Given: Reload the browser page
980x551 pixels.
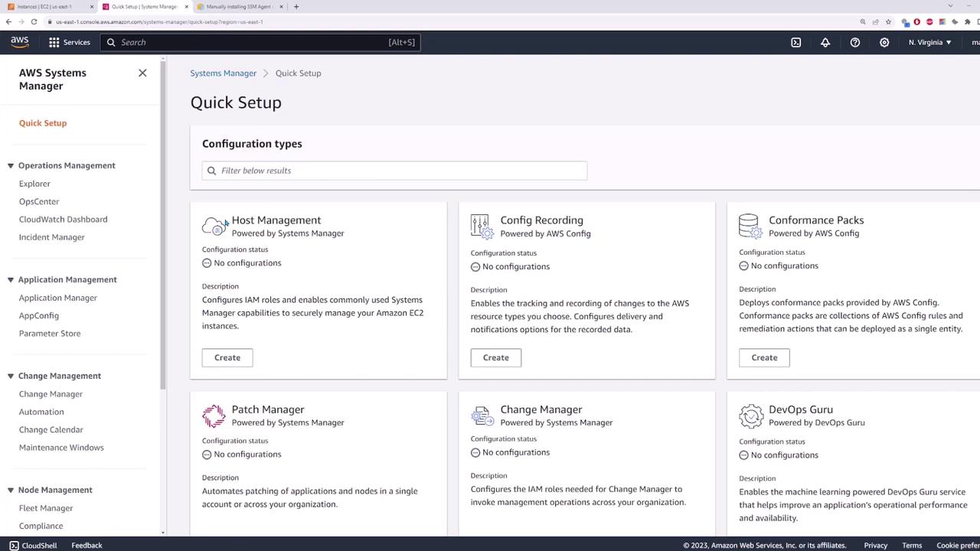Looking at the screenshot, I should 34,21.
